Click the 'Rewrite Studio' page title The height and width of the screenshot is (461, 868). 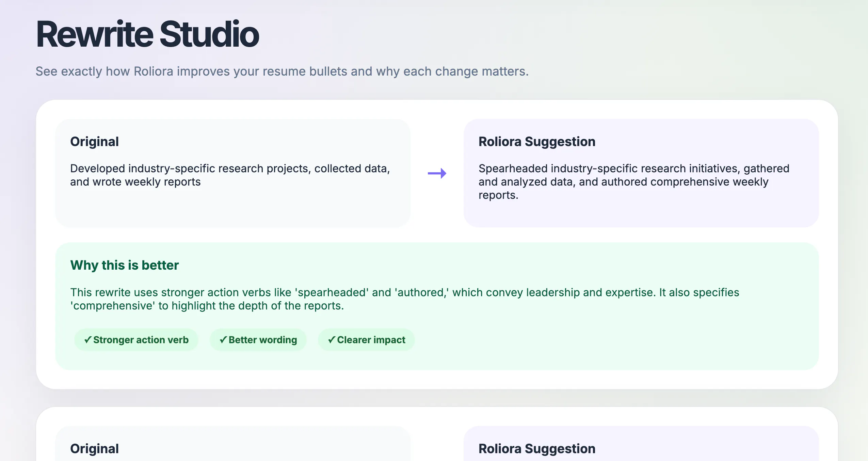147,34
